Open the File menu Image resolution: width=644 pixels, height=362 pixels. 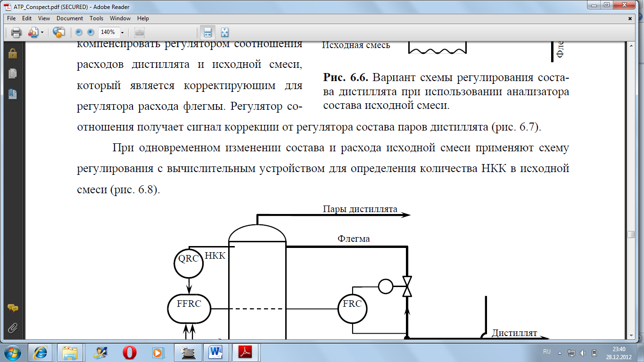(11, 18)
